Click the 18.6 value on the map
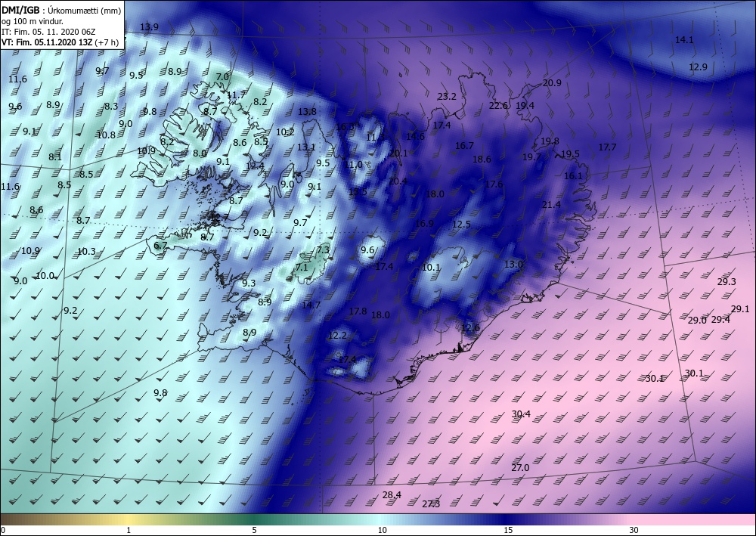This screenshot has height=536, width=756. pyautogui.click(x=482, y=159)
